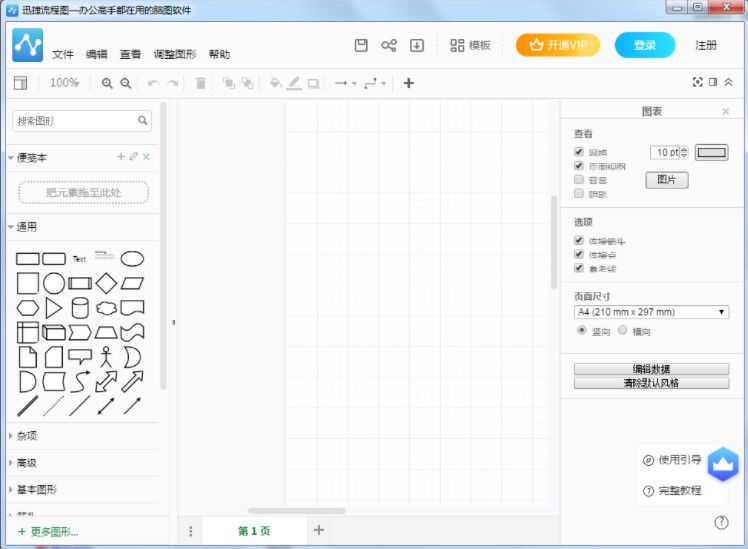
Task: Open the 调整图形 menu
Action: pyautogui.click(x=175, y=54)
